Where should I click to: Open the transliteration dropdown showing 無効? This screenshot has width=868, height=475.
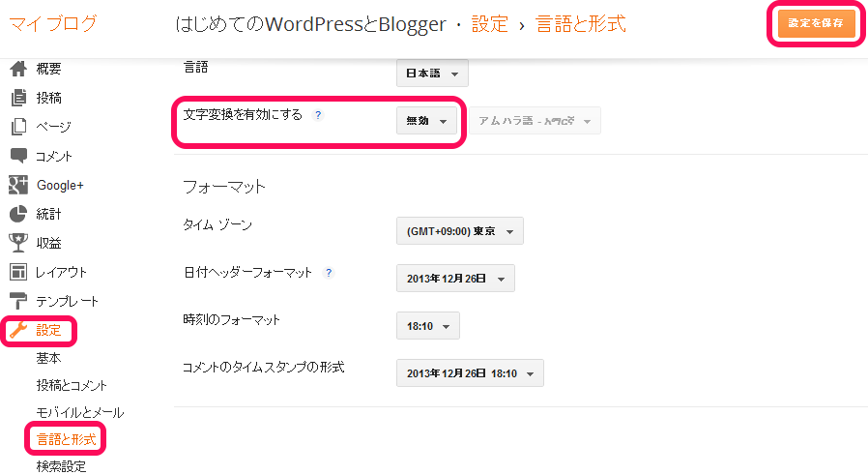click(427, 121)
